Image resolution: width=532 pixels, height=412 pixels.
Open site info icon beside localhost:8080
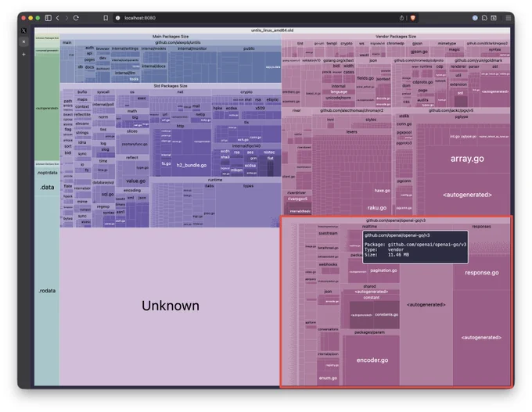pos(117,18)
